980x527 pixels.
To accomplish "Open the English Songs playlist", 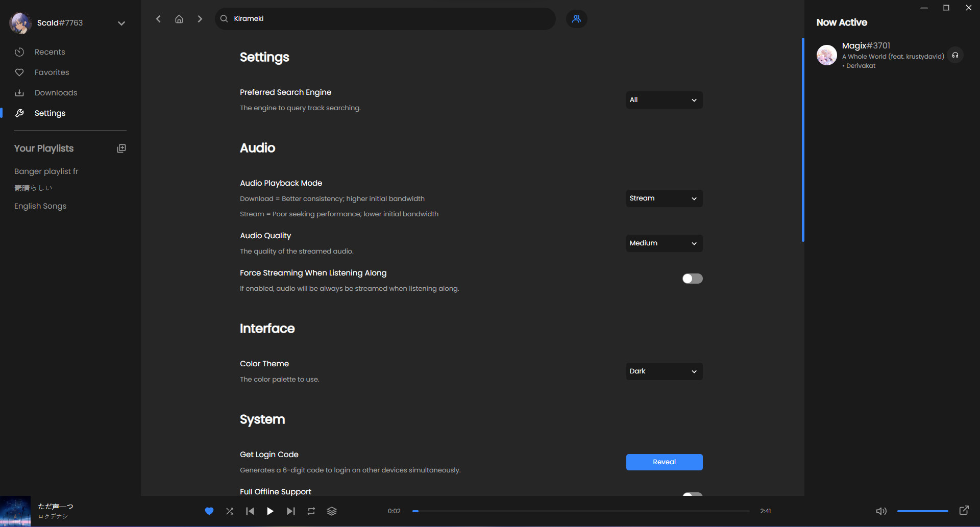I will pos(40,206).
